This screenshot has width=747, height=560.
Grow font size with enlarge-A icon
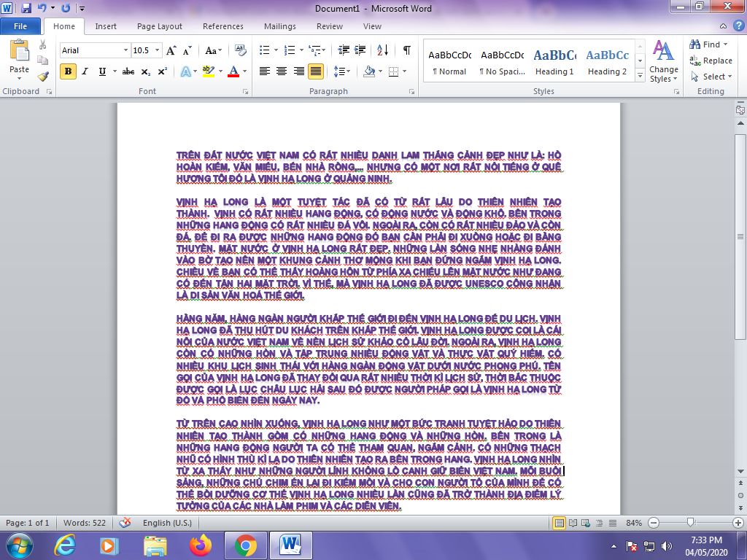click(x=171, y=50)
